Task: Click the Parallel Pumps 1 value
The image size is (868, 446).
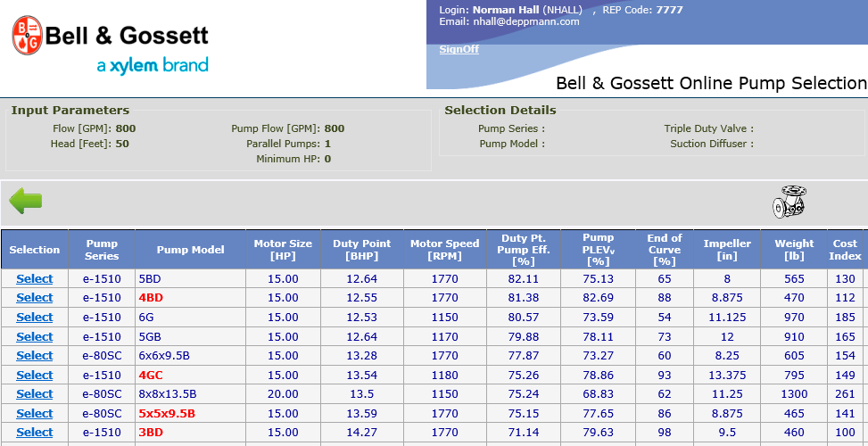Action: pyautogui.click(x=327, y=144)
